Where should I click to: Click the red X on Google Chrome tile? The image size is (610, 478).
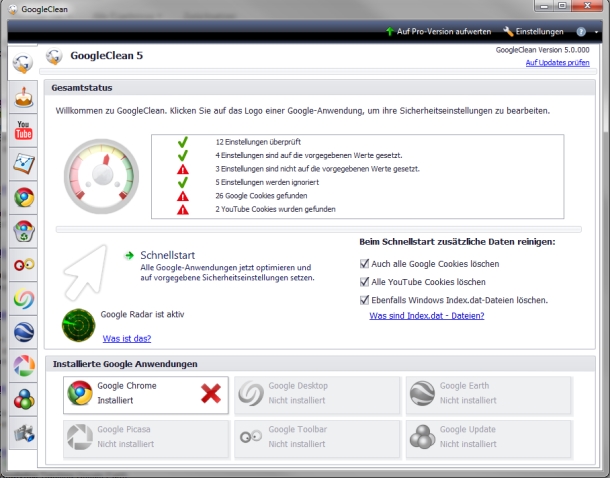(x=211, y=393)
